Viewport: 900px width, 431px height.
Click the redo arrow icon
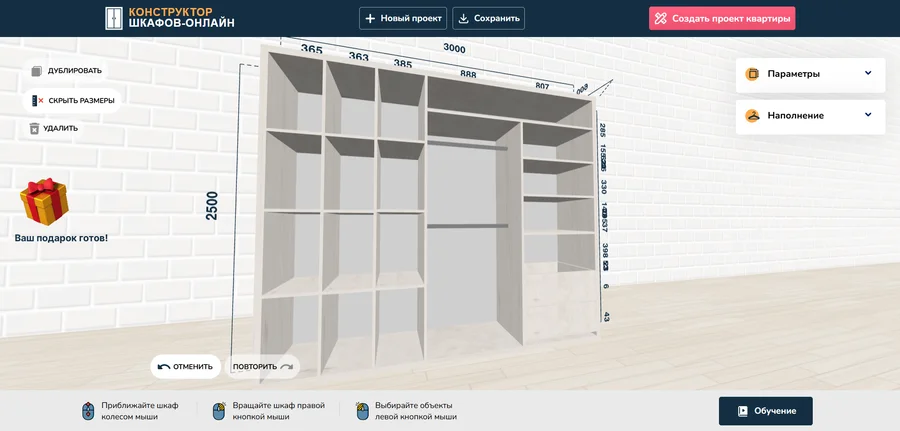[287, 367]
